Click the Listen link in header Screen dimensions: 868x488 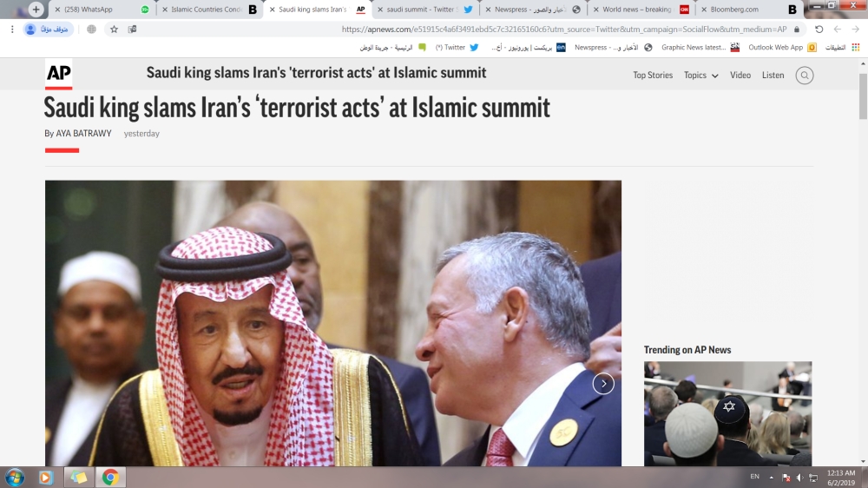[x=773, y=76]
